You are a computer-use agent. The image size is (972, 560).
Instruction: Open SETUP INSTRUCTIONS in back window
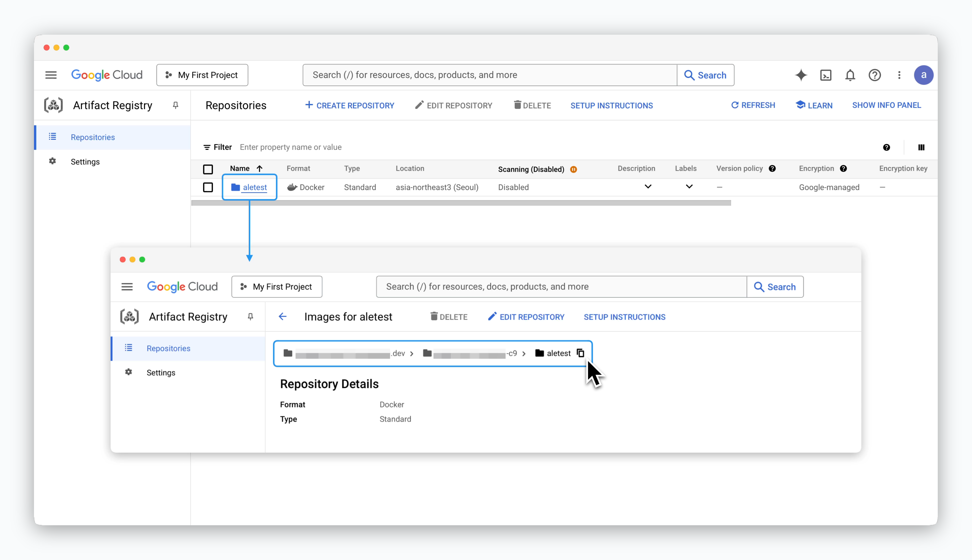[611, 105]
